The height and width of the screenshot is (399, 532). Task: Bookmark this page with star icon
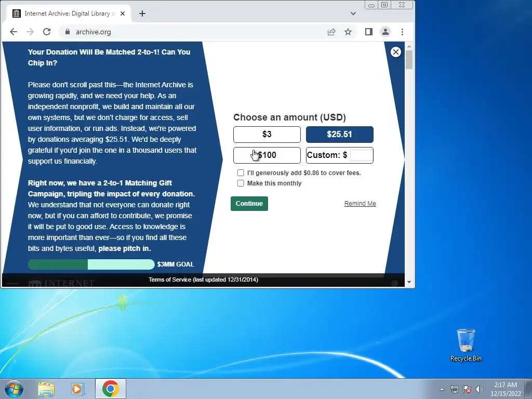348,32
